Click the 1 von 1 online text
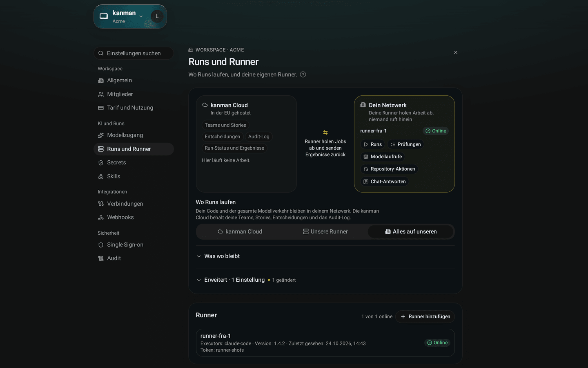The height and width of the screenshot is (368, 588). pyautogui.click(x=377, y=316)
